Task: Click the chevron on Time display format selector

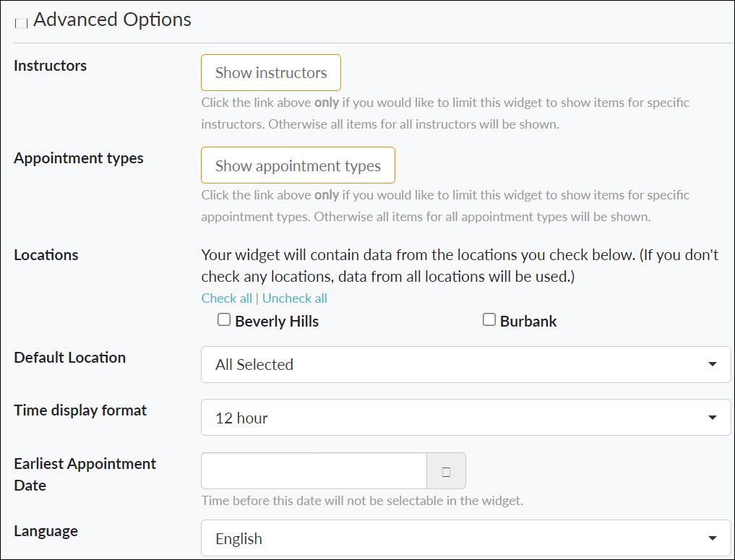Action: pos(712,418)
